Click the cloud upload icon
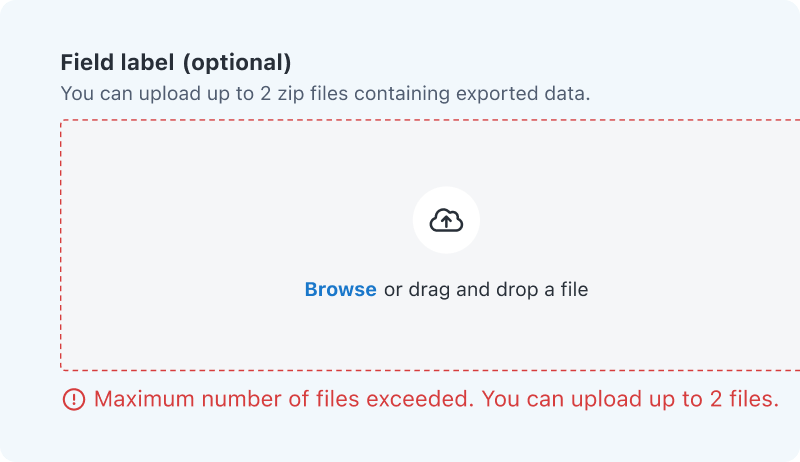Viewport: 800px width, 462px height. (446, 220)
